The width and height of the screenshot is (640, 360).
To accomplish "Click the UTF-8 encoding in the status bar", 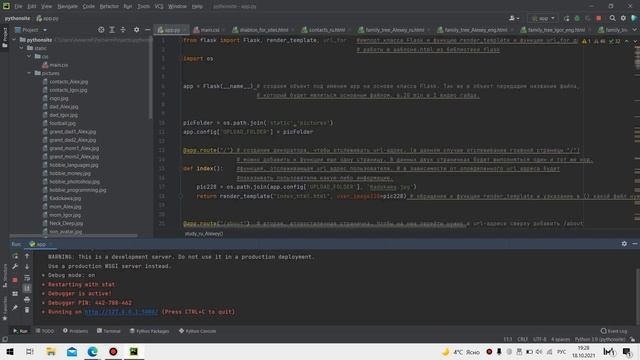I will click(x=539, y=339).
